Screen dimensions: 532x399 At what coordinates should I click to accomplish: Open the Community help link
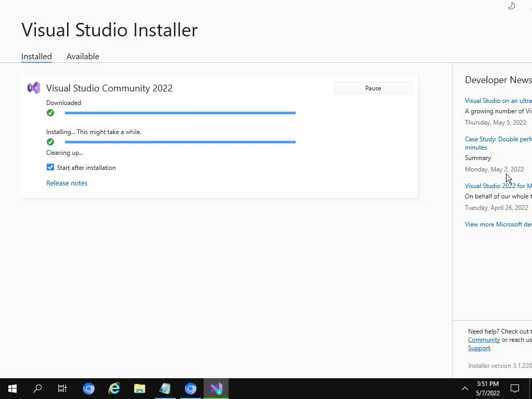click(484, 340)
